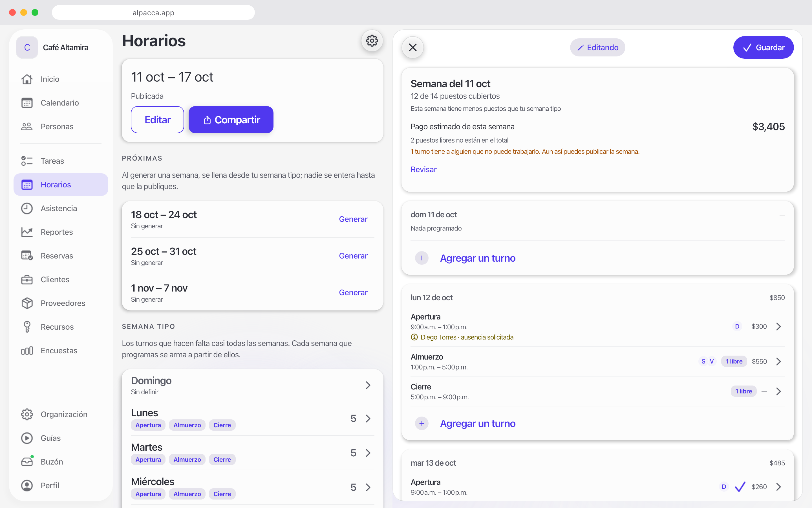
Task: Click Editar for 11 oct week
Action: pos(157,120)
